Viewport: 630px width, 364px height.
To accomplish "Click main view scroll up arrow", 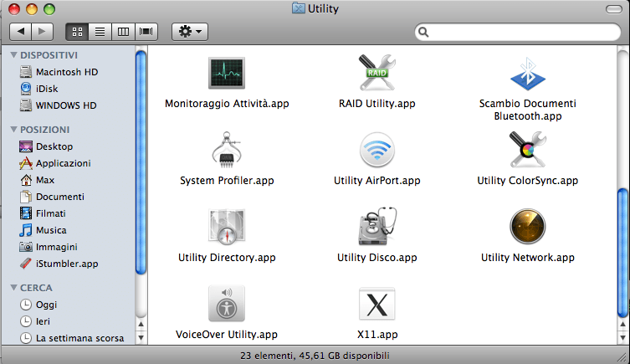I will coord(622,324).
